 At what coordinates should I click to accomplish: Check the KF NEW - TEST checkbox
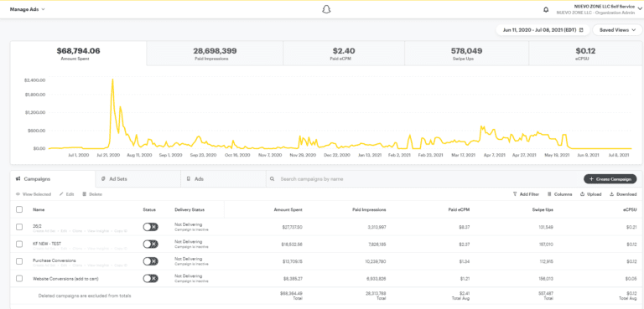[x=19, y=244]
